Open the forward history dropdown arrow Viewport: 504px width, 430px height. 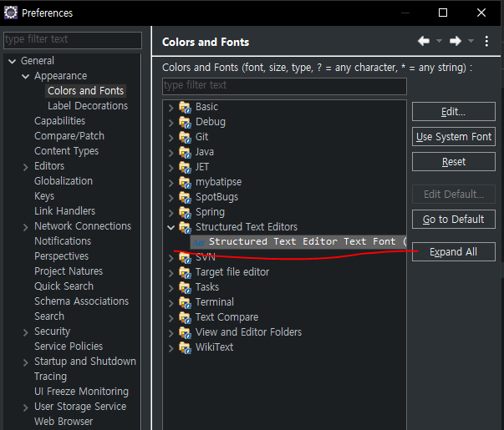471,41
